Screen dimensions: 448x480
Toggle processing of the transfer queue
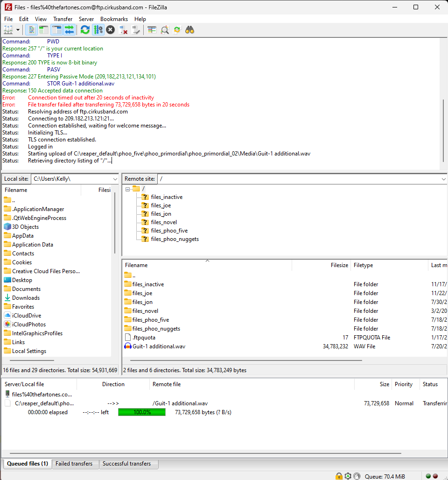(x=98, y=30)
